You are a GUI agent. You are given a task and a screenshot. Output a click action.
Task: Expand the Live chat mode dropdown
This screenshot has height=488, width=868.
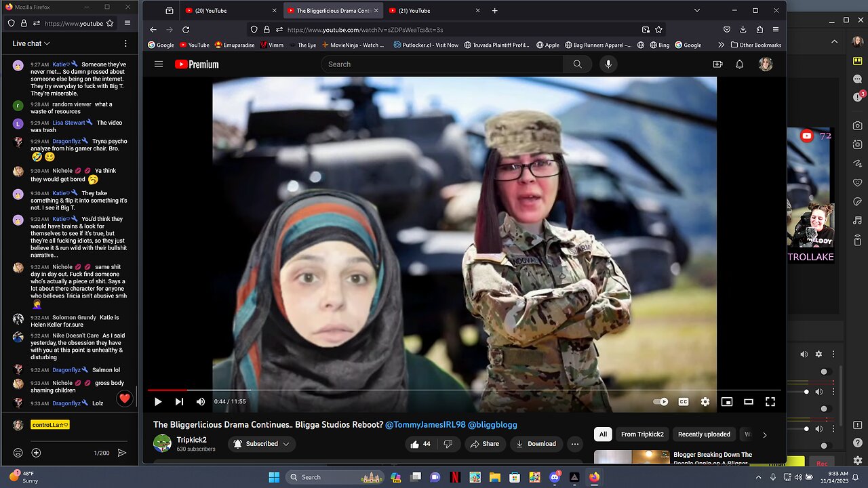pos(31,43)
